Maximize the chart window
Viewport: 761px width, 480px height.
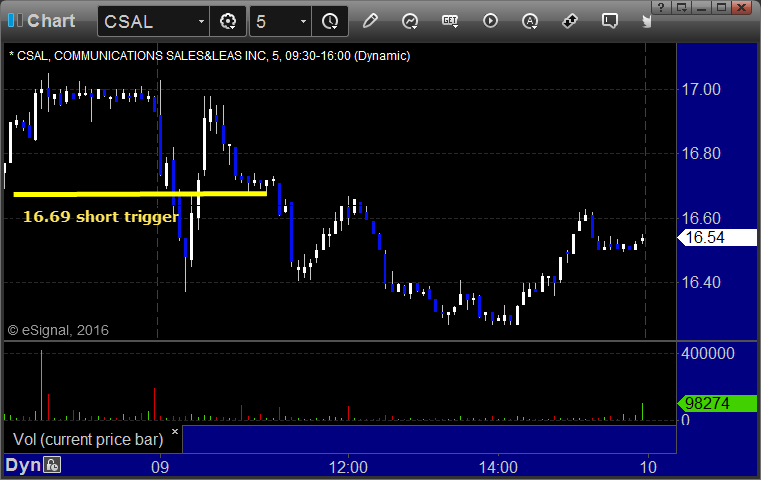tap(721, 7)
